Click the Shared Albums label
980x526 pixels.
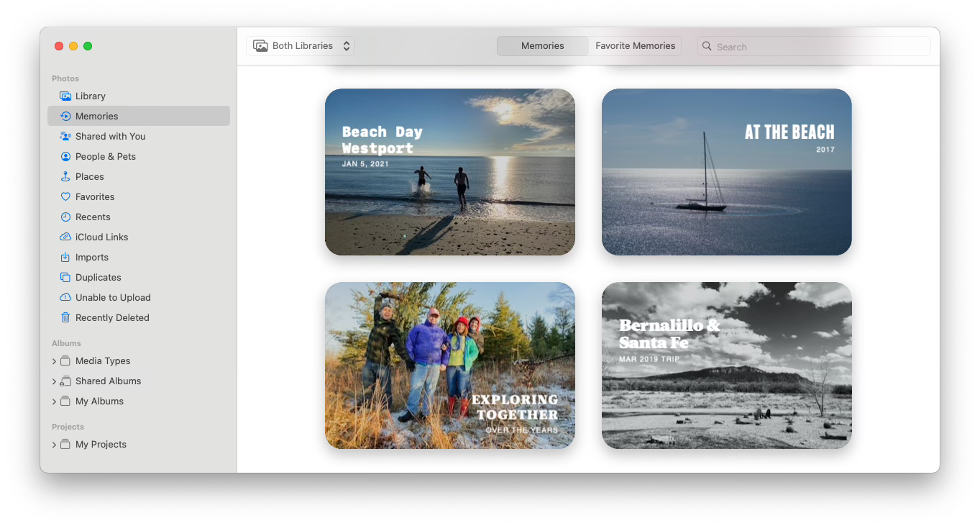109,381
